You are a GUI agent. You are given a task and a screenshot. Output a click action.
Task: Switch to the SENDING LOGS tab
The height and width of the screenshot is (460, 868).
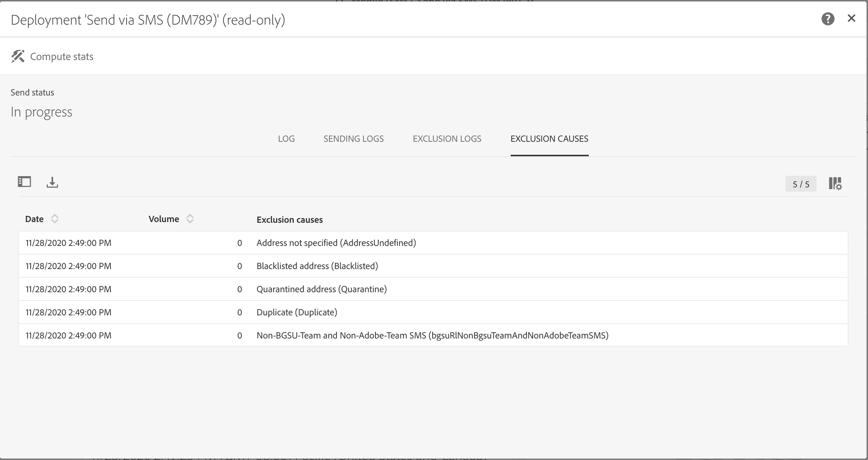(x=353, y=139)
